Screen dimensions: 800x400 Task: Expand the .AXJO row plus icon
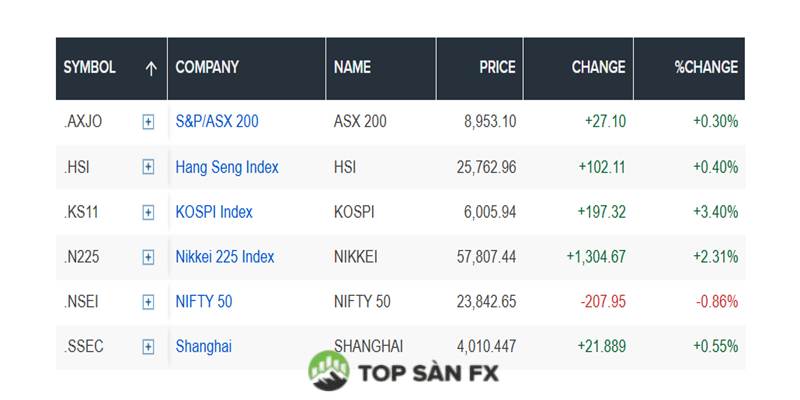148,122
